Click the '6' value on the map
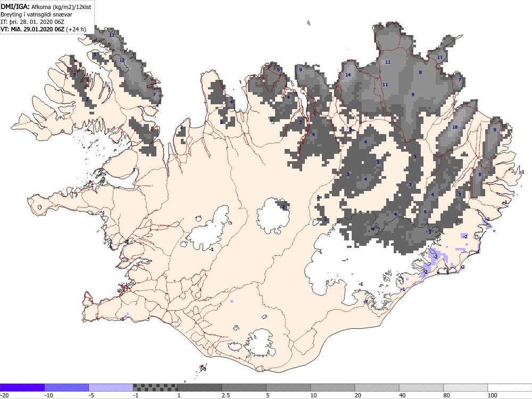Image resolution: width=532 pixels, height=399 pixels. point(425,212)
